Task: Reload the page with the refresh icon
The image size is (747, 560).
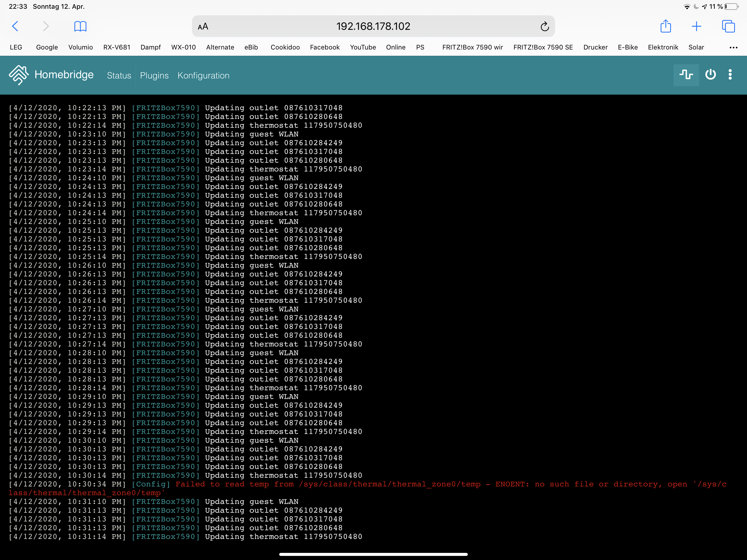Action: 544,26
